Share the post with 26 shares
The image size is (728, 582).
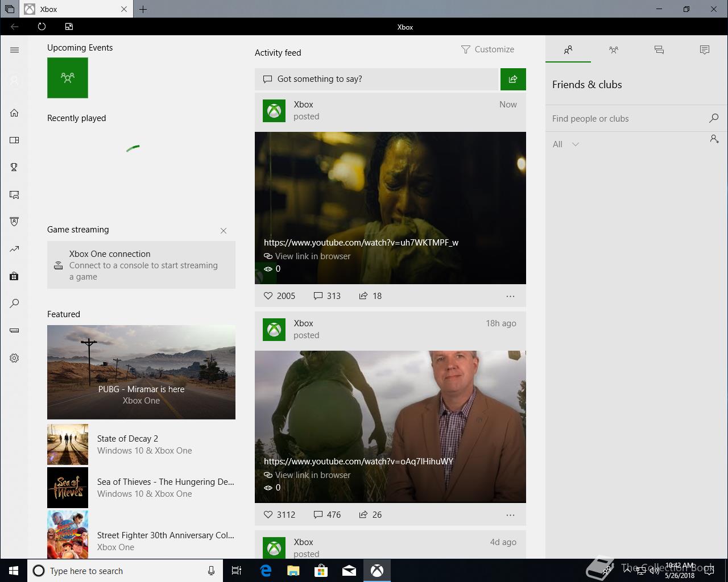370,514
